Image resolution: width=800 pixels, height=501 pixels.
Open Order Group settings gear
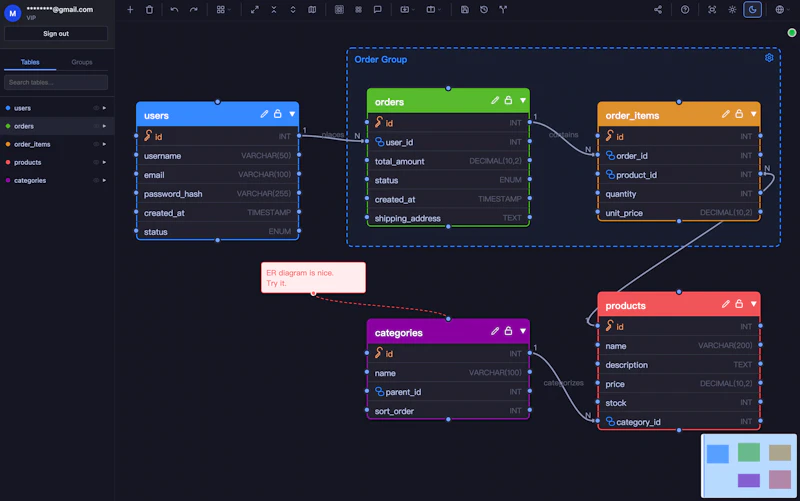769,58
